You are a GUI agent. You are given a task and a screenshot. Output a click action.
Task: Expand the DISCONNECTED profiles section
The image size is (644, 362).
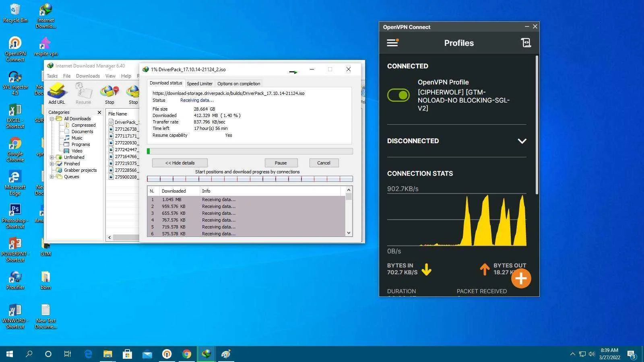point(522,141)
